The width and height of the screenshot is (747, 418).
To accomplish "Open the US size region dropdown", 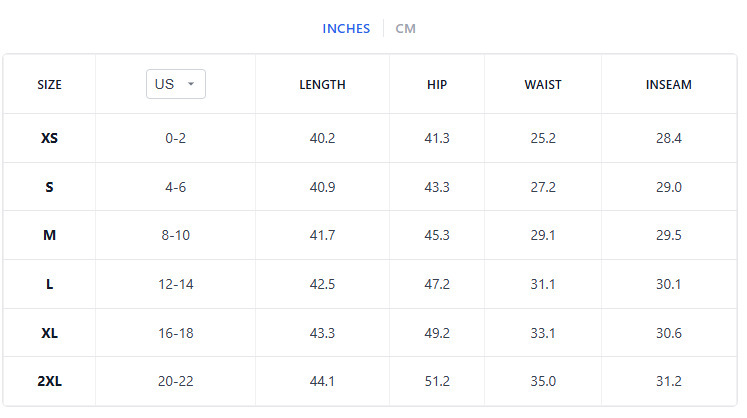I will point(175,84).
